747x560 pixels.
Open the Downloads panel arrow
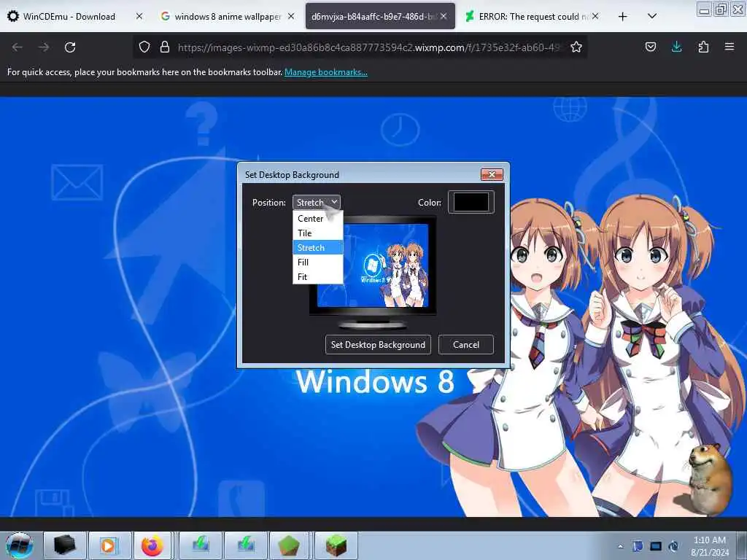click(x=676, y=47)
